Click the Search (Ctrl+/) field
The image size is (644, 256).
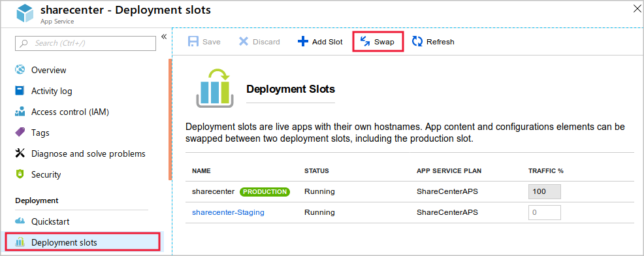[x=86, y=43]
